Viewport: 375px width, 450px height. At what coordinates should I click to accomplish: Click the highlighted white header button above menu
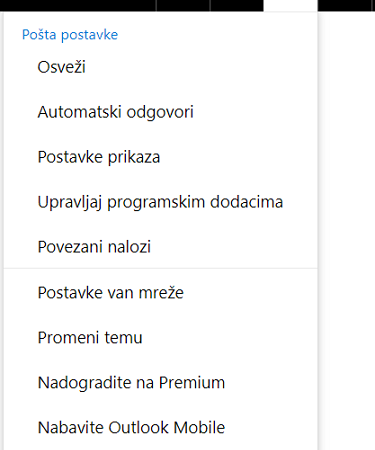point(290,5)
